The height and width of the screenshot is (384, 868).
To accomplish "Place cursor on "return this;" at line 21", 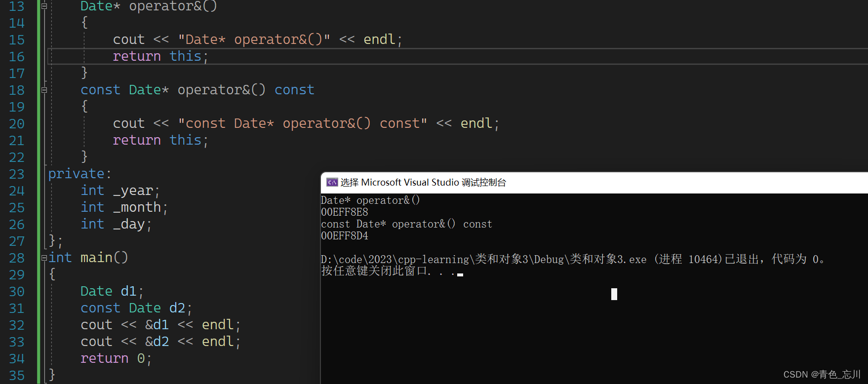I will (x=160, y=140).
